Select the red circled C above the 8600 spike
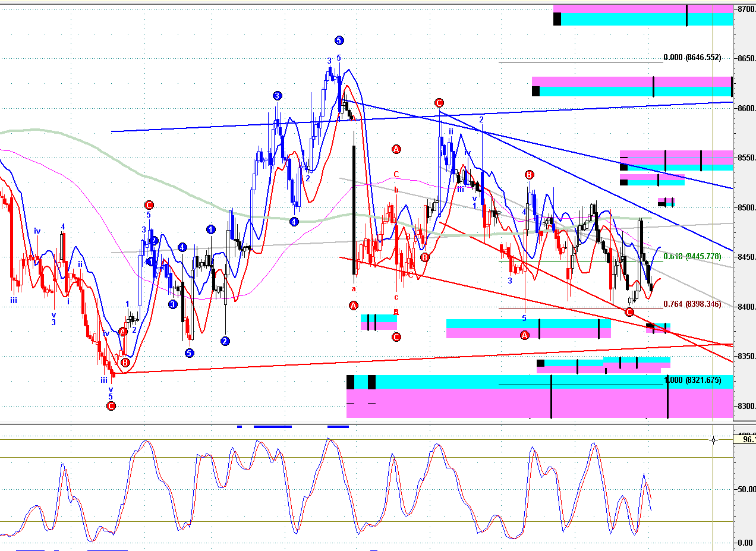The width and height of the screenshot is (756, 551). pos(439,102)
